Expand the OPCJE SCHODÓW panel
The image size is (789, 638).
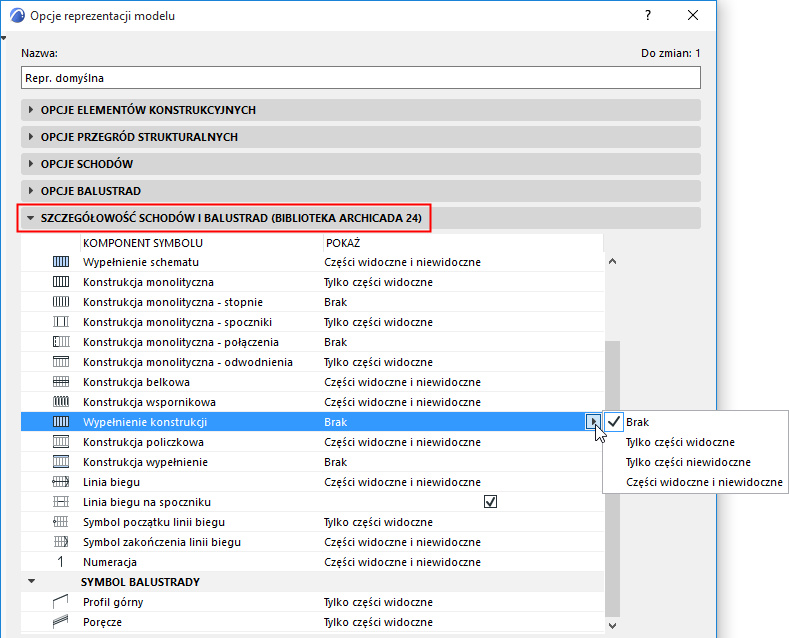pyautogui.click(x=31, y=164)
